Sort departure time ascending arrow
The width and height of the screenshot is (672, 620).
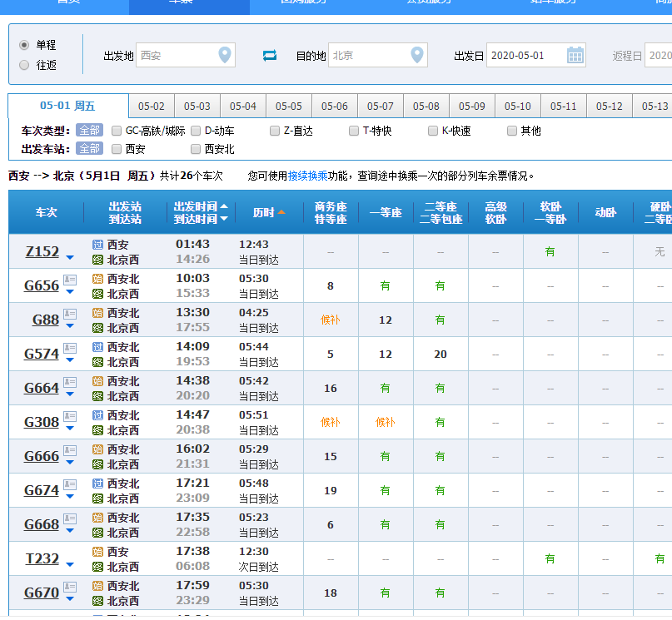pos(224,206)
